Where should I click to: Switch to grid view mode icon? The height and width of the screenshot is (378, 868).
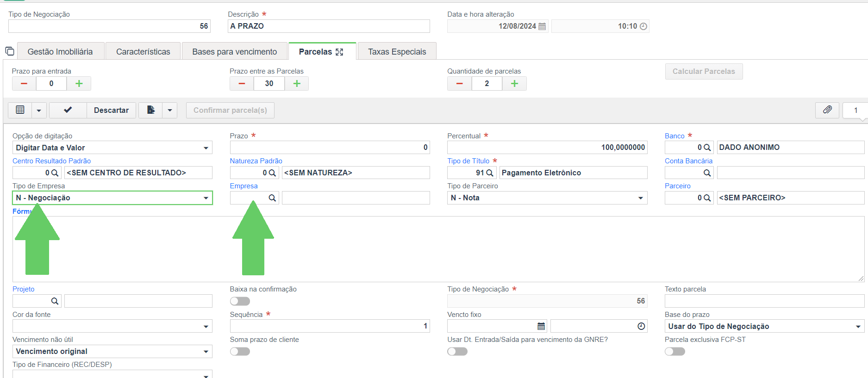[20, 110]
